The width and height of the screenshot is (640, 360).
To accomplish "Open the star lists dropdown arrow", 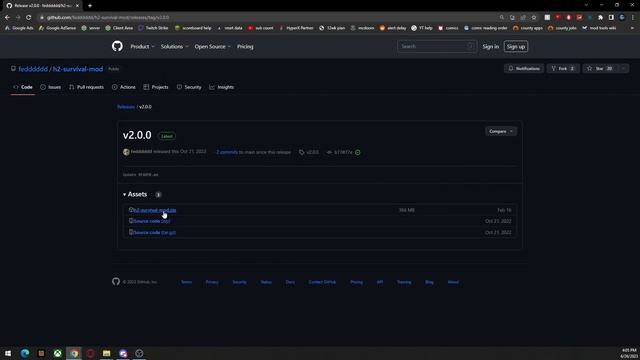I will coord(623,69).
